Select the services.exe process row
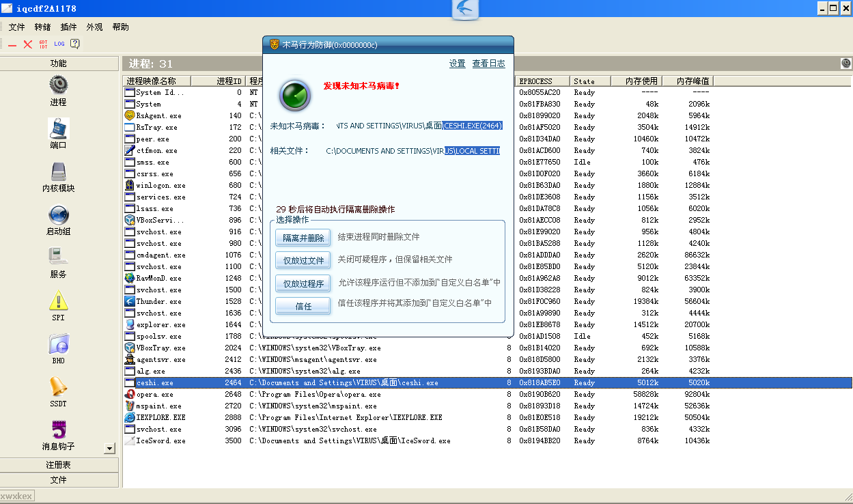The image size is (853, 504). click(488, 197)
